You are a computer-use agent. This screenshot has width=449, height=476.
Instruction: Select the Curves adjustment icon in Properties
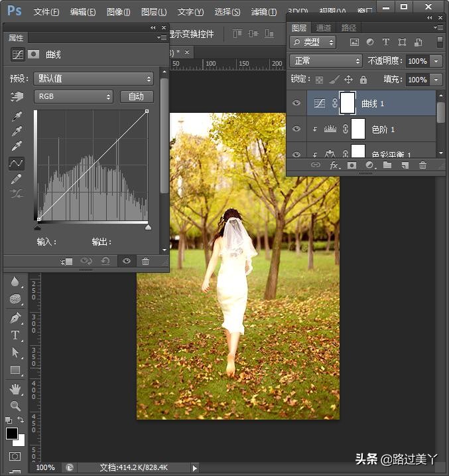click(18, 54)
